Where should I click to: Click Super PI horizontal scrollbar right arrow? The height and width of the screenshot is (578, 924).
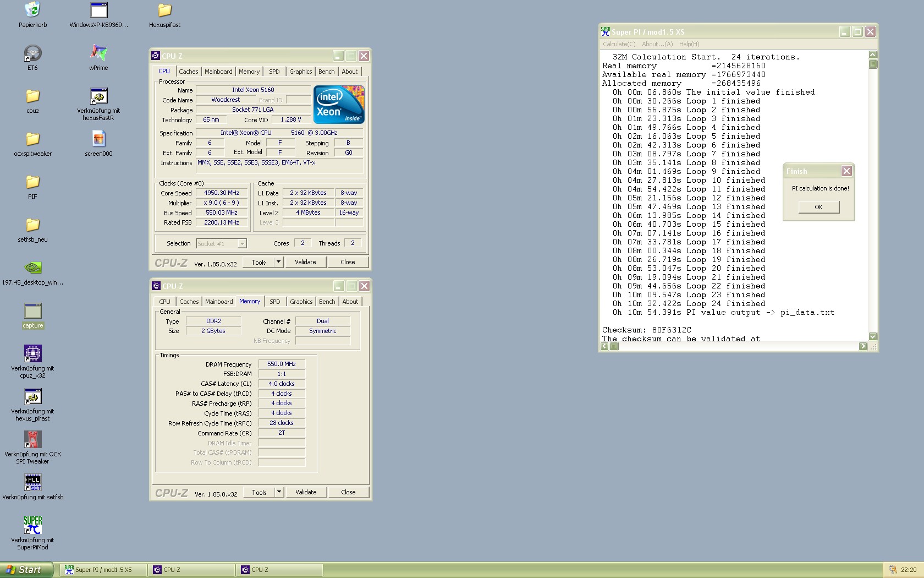863,346
